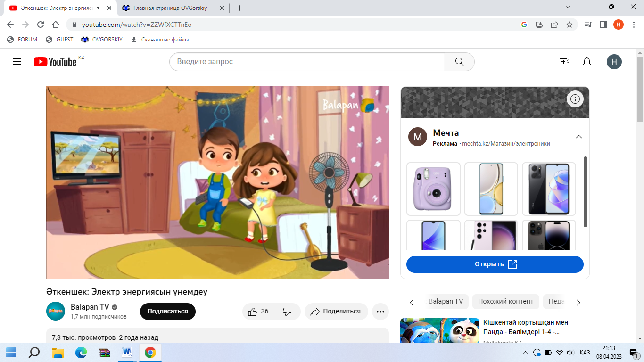The width and height of the screenshot is (644, 362).
Task: Open the Balapan TV channel name link
Action: 90,307
